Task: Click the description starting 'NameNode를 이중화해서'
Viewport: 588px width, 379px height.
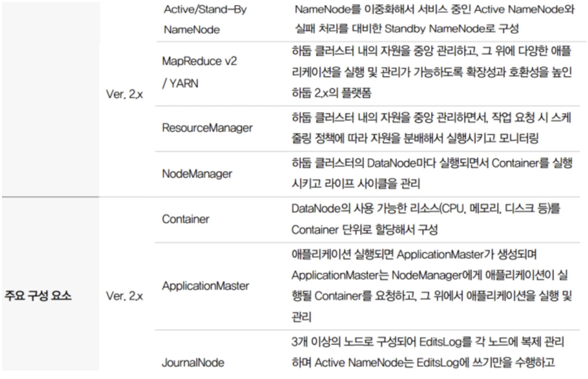Action: click(x=435, y=19)
